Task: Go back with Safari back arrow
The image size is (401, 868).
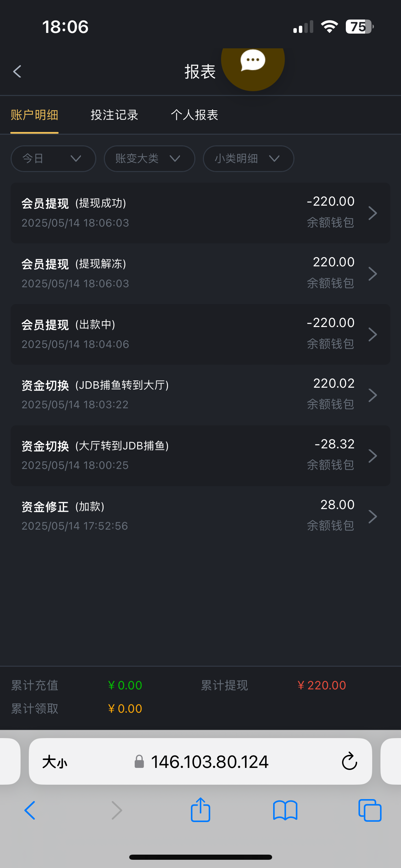Action: (x=30, y=810)
